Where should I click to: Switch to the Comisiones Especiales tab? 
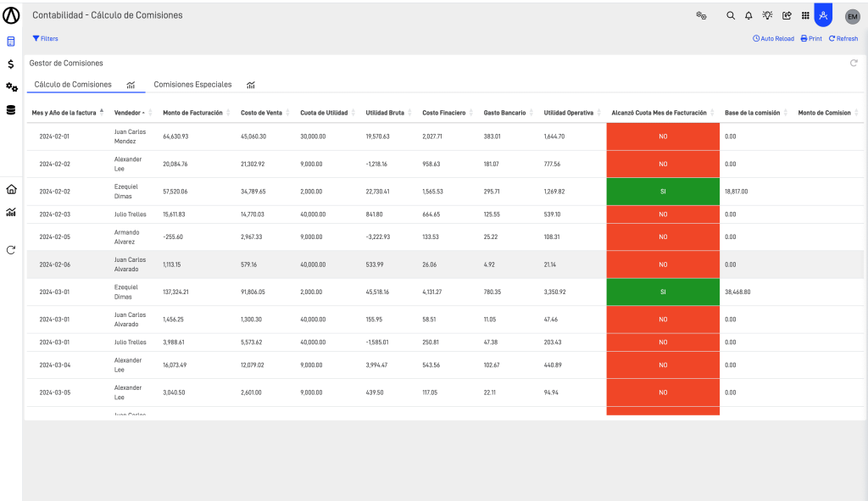click(x=192, y=84)
